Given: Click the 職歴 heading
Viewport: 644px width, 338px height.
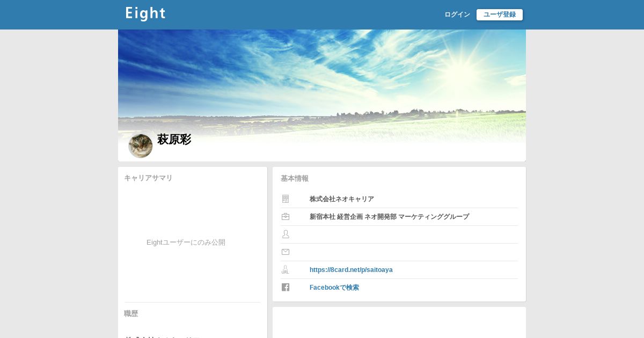Looking at the screenshot, I should click(131, 314).
